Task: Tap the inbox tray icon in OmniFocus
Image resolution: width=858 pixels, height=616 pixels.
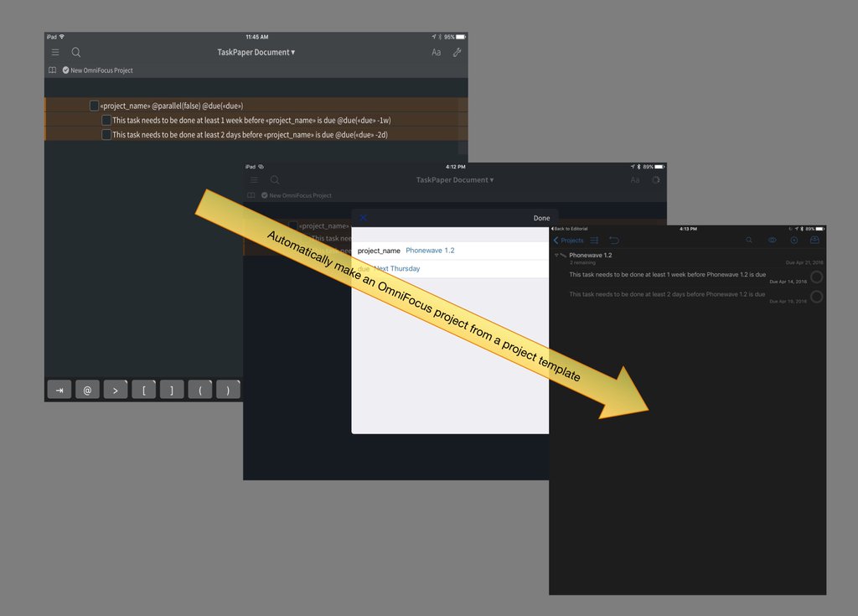Action: click(x=814, y=240)
